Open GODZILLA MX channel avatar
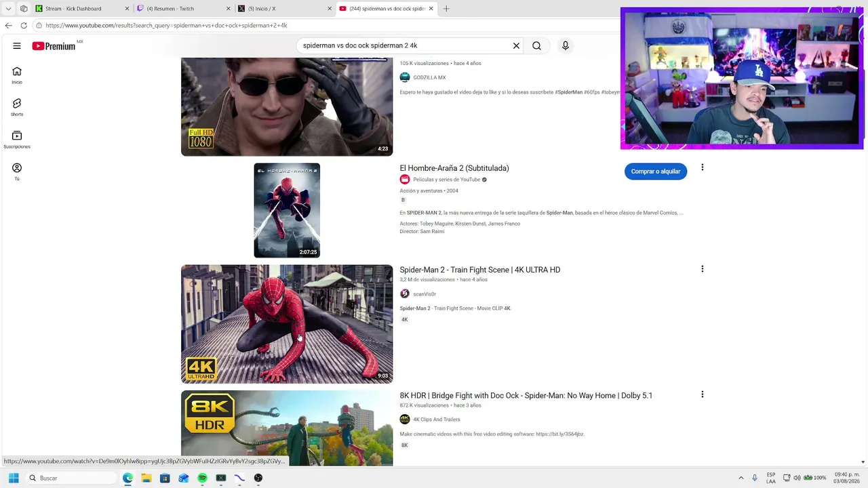This screenshot has height=488, width=868. [x=405, y=77]
